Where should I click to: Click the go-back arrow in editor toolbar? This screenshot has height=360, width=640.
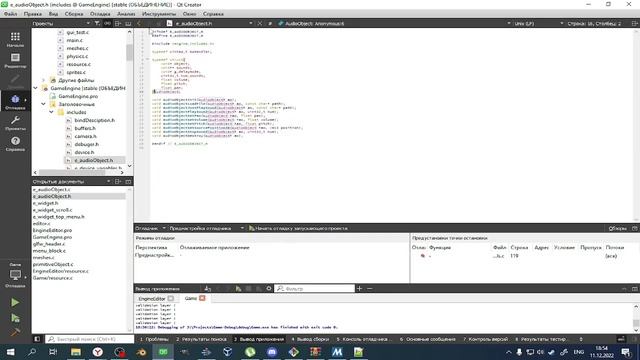click(139, 23)
